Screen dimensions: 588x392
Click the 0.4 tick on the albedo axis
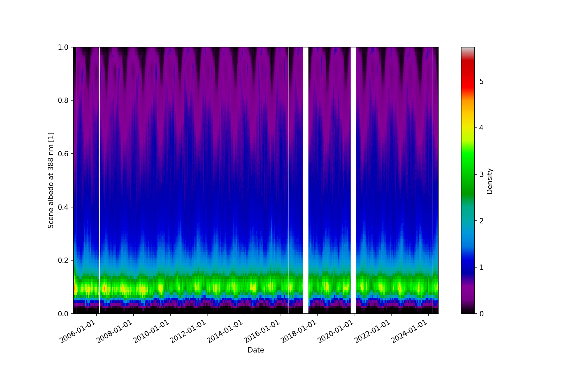pyautogui.click(x=63, y=207)
